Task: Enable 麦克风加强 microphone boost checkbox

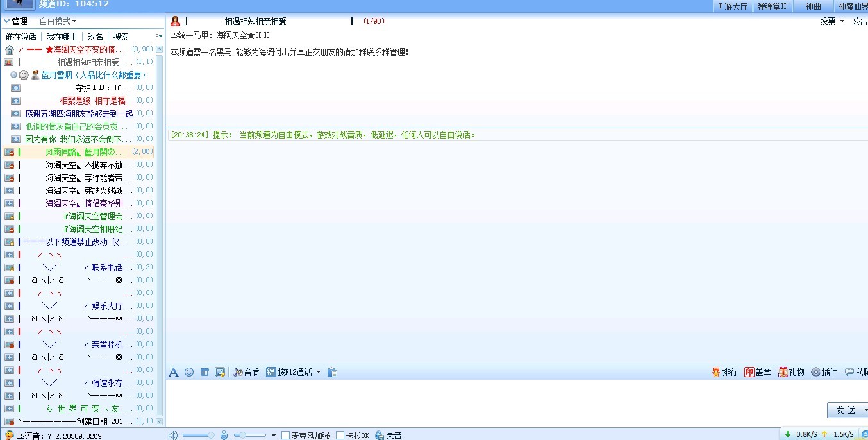Action: 286,436
